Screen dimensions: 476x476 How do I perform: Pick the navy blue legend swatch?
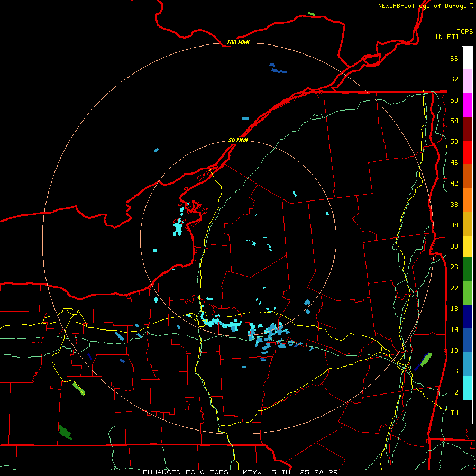[467, 317]
